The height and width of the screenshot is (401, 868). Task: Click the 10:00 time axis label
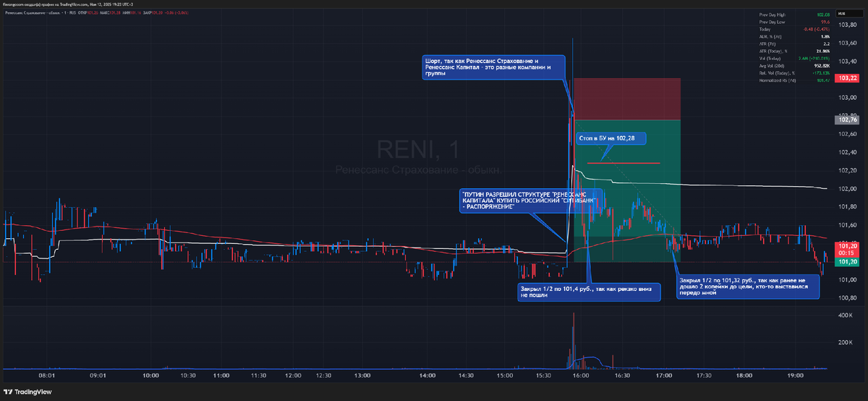pos(151,376)
